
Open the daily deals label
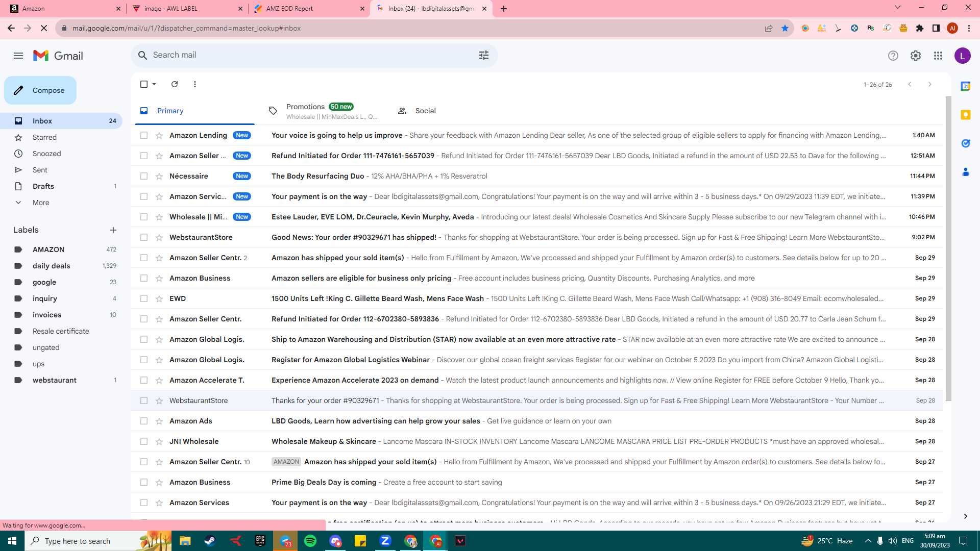coord(61,266)
